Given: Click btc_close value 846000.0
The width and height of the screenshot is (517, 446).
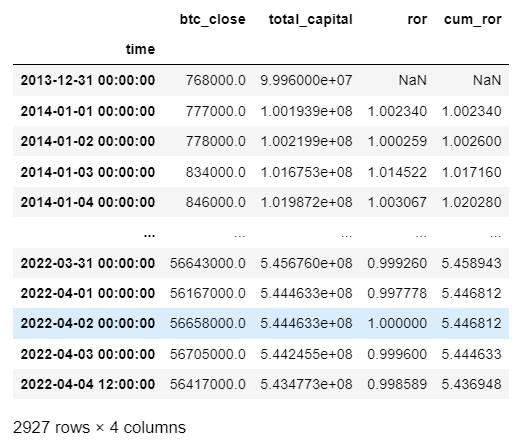Looking at the screenshot, I should click(x=216, y=202).
